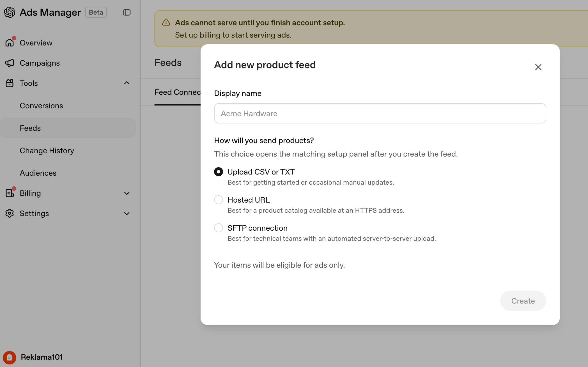The height and width of the screenshot is (367, 588).
Task: Select the Hosted URL radio button
Action: [x=219, y=200]
